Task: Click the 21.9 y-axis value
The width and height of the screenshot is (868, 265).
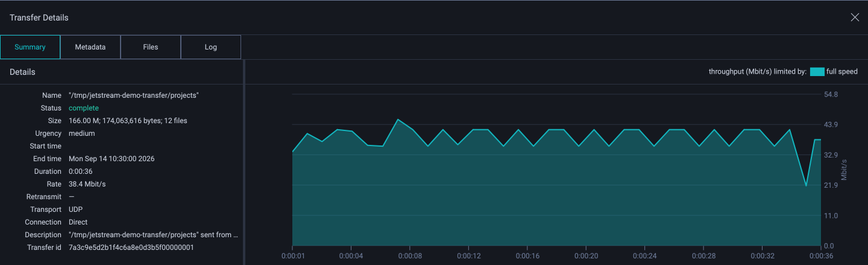Action: [x=831, y=185]
